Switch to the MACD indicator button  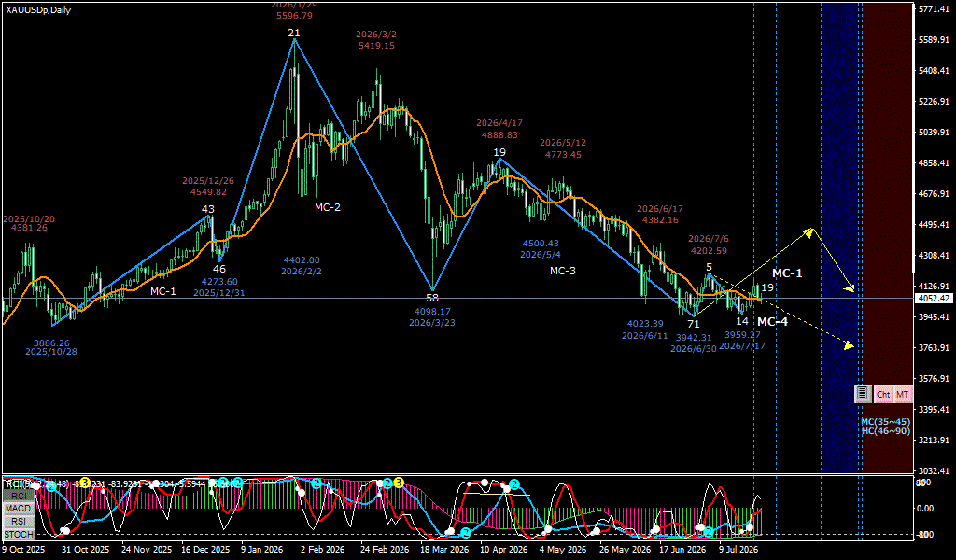(19, 509)
